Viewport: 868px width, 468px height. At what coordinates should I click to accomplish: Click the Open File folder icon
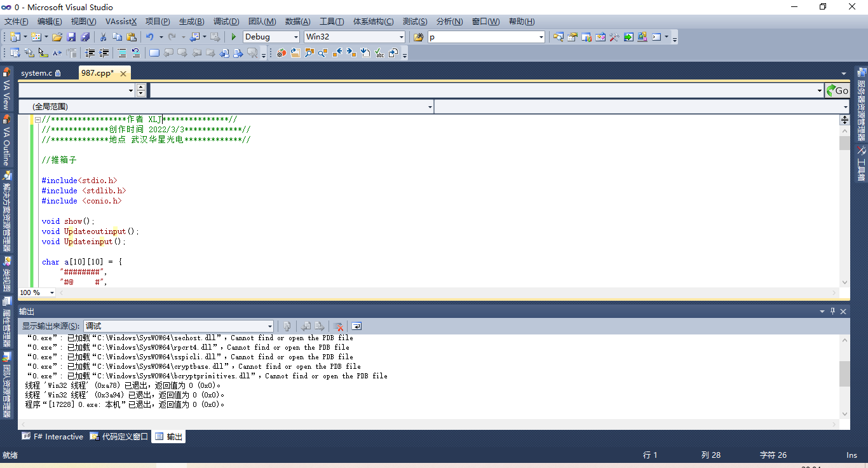(57, 37)
